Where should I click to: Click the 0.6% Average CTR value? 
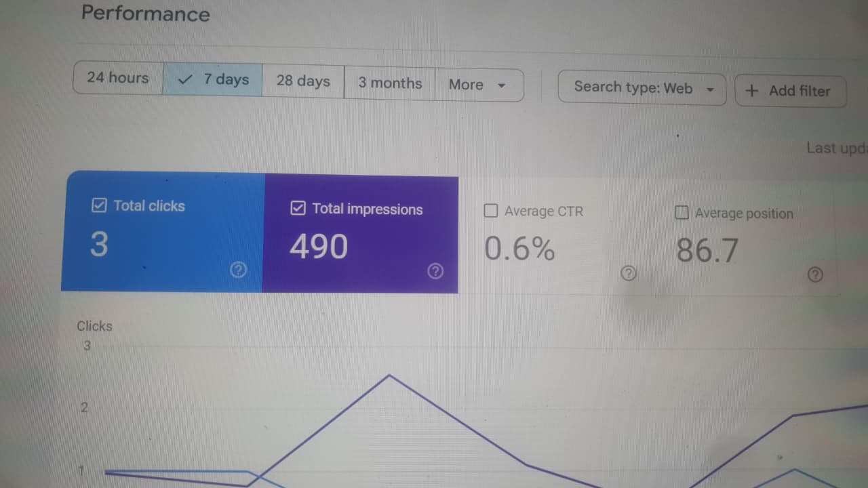coord(519,249)
